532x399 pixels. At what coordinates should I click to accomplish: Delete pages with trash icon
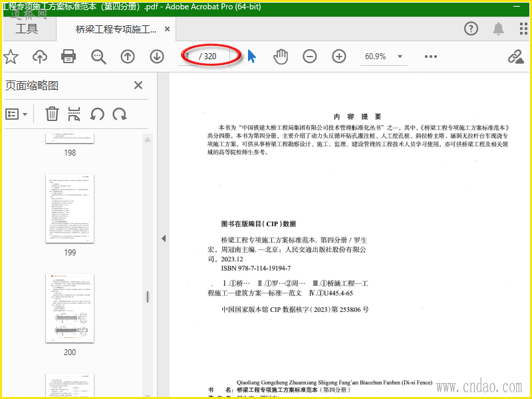[52, 114]
